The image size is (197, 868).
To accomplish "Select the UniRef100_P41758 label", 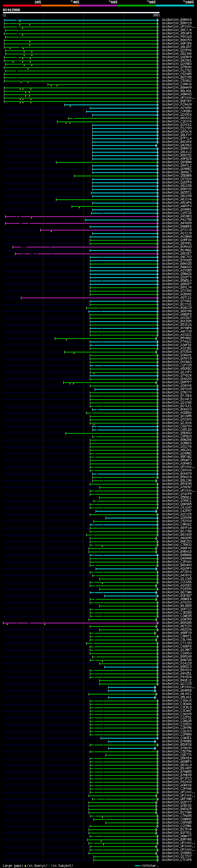I will point(177,220).
